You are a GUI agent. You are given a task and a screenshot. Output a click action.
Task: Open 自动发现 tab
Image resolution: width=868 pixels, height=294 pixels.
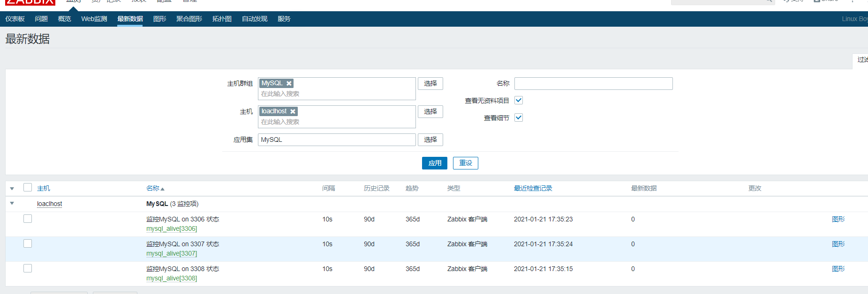point(255,19)
